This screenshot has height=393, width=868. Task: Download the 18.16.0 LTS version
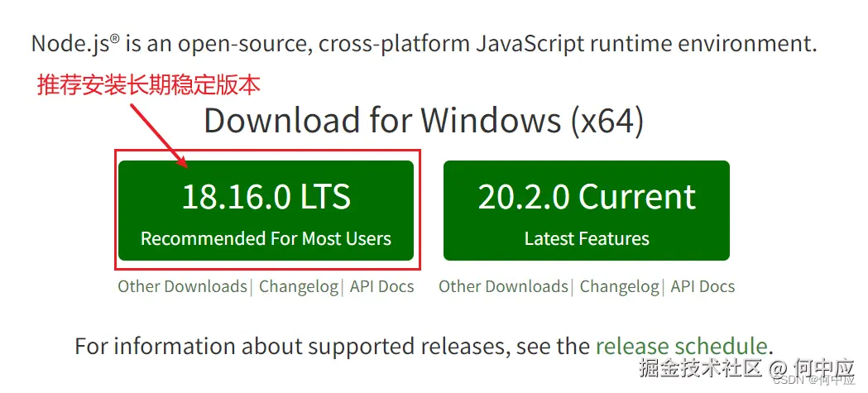(266, 199)
